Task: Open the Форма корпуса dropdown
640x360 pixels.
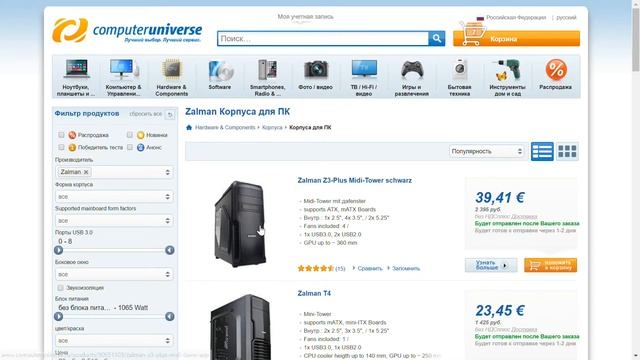Action: (114, 197)
